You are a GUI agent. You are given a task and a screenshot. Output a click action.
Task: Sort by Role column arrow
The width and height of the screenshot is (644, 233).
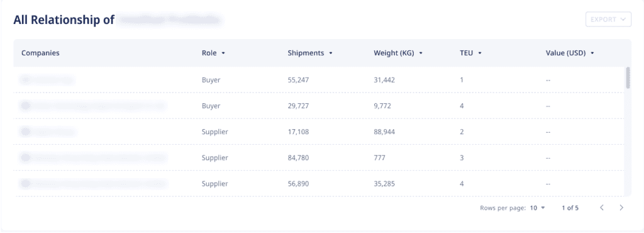coord(223,53)
